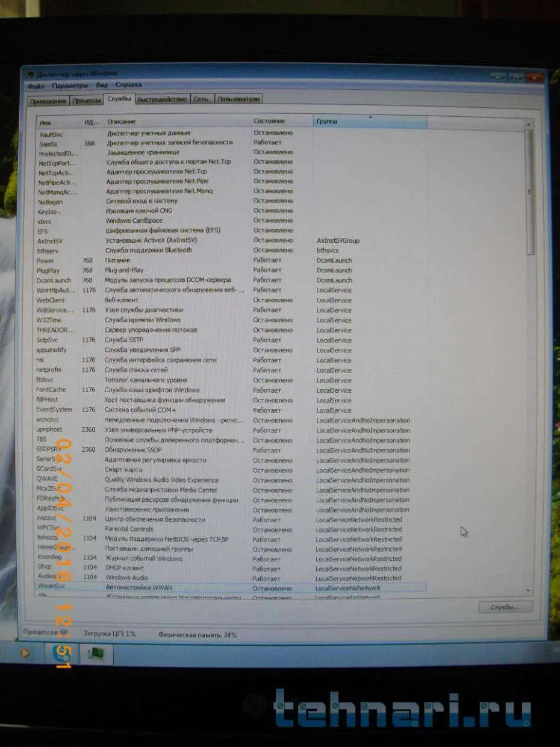560x747 pixels.
Task: Select the SamSs service name
Action: point(49,144)
